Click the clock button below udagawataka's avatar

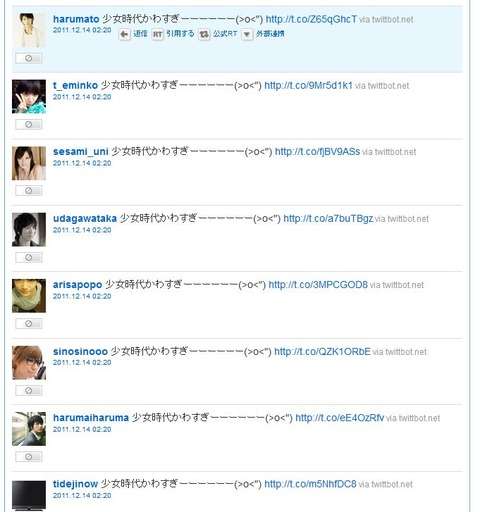[x=29, y=257]
